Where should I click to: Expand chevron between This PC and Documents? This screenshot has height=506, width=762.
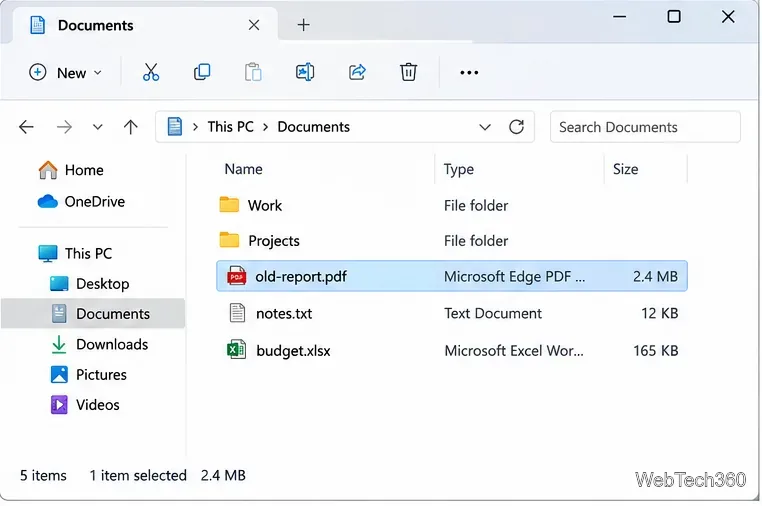[x=265, y=127]
